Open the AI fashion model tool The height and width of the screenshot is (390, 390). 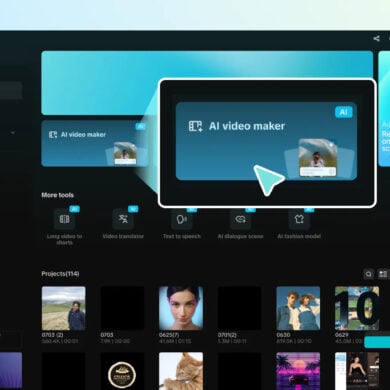[299, 219]
